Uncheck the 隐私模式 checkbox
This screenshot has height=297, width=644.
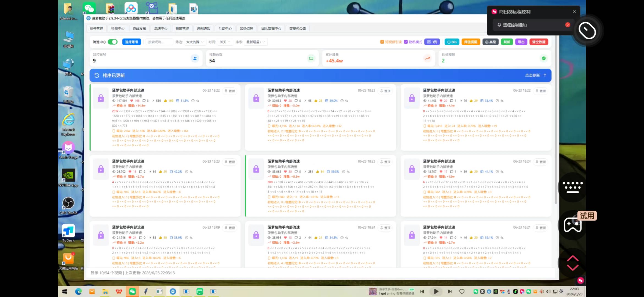tap(406, 42)
